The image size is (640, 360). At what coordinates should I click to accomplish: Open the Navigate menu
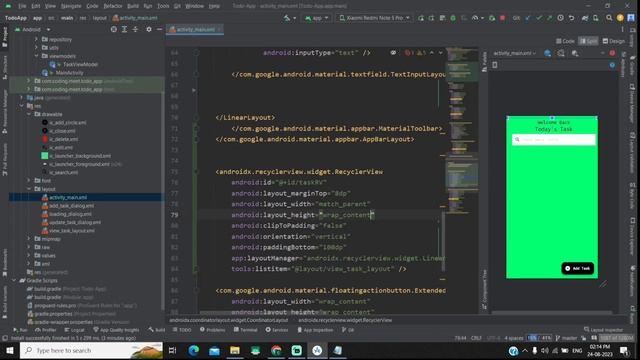71,6
